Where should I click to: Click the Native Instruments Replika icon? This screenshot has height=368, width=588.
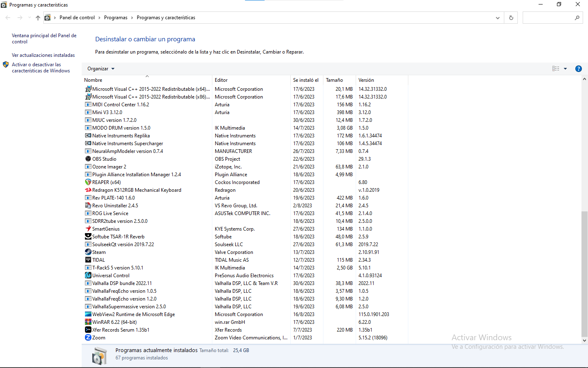click(88, 136)
